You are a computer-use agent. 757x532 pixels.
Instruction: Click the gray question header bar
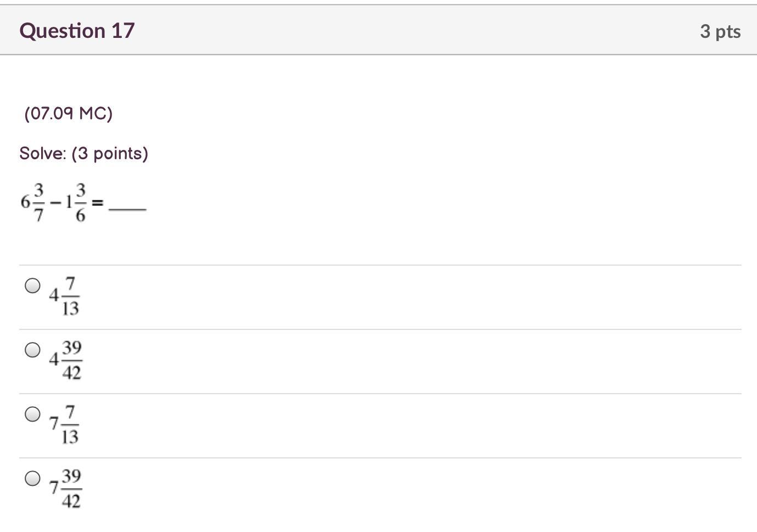pos(379,30)
